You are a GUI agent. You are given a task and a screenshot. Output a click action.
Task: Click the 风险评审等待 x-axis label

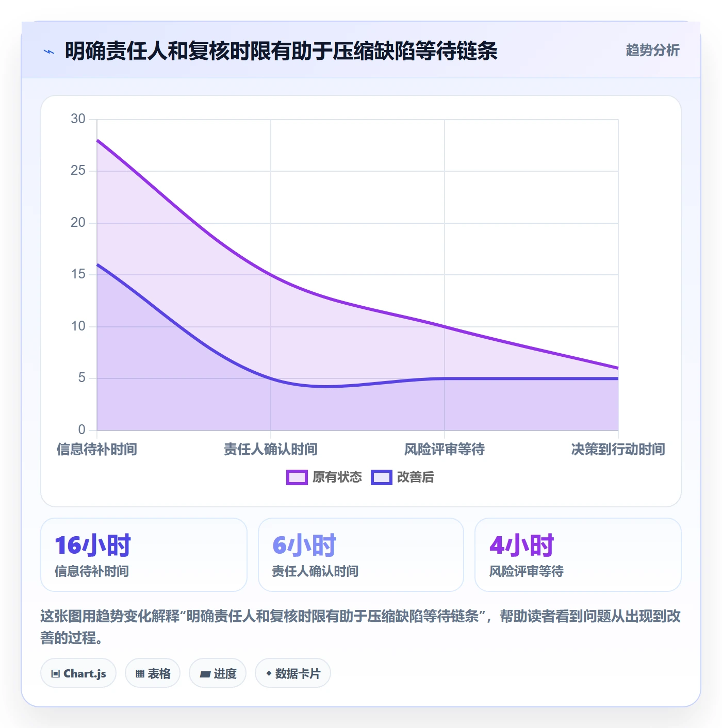[x=445, y=450]
